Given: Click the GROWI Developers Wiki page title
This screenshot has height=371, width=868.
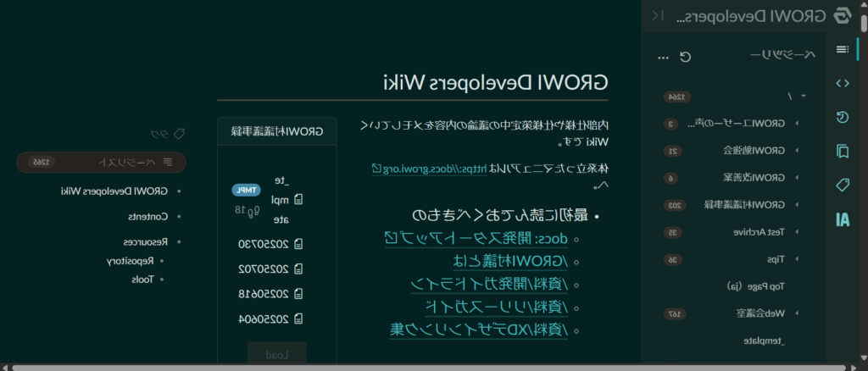Looking at the screenshot, I should (496, 82).
